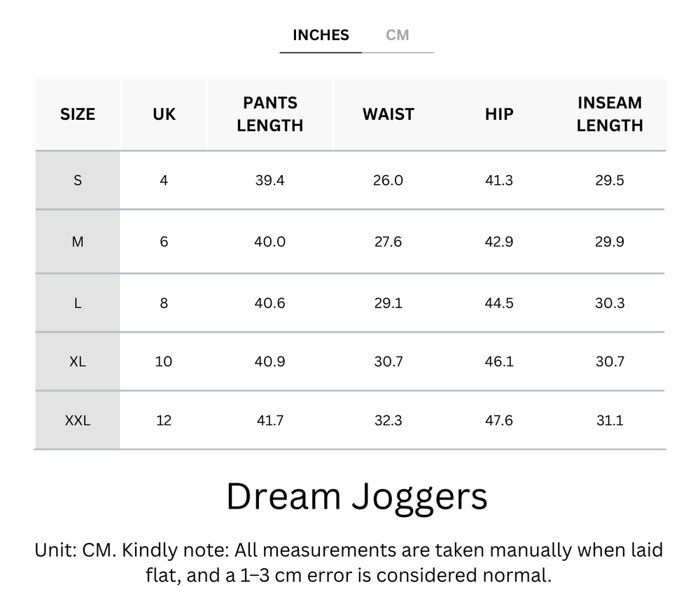Select the hip value 42.9 for size M
Image resolution: width=700 pixels, height=608 pixels.
[x=498, y=241]
